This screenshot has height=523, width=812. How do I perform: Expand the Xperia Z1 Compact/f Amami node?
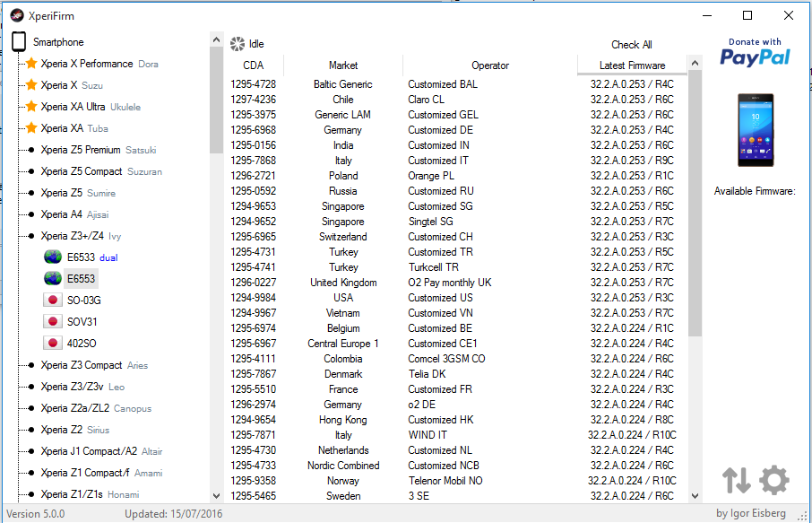[31, 473]
